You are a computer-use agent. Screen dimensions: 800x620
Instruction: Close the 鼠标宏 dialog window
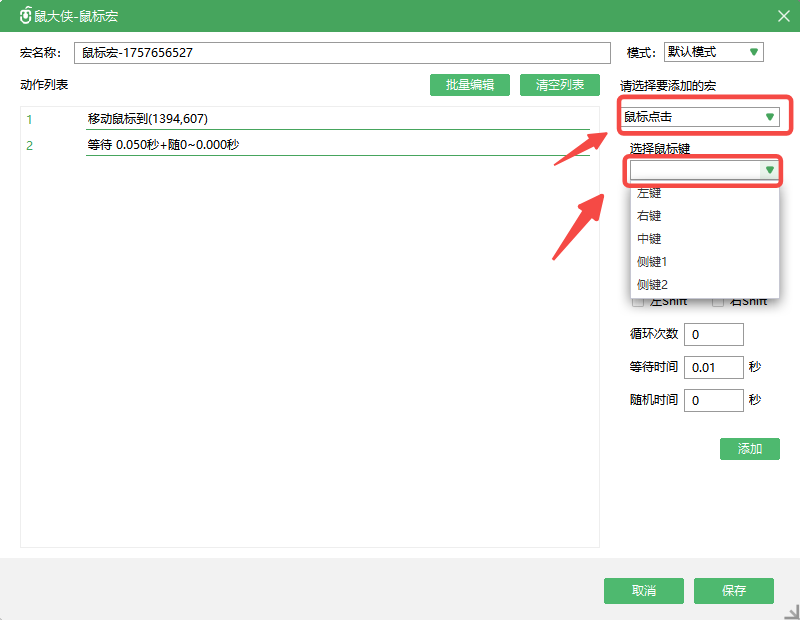(x=783, y=16)
